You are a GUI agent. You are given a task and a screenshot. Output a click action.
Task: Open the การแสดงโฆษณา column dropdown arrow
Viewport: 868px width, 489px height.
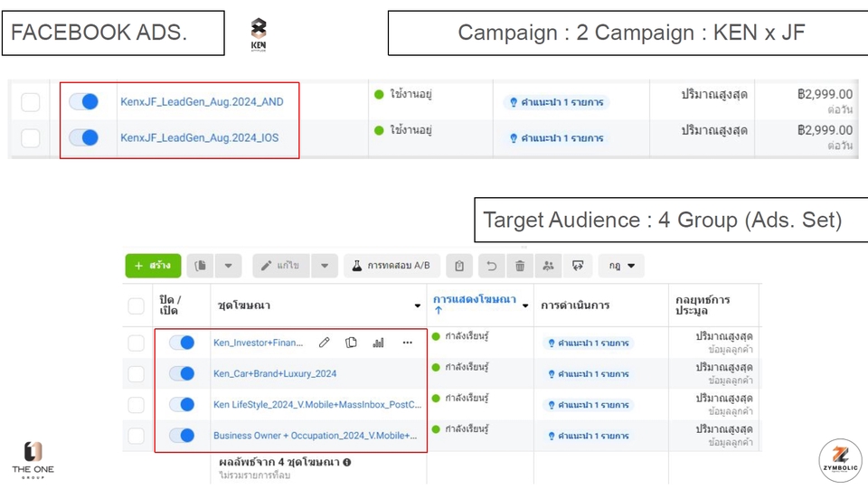(525, 306)
